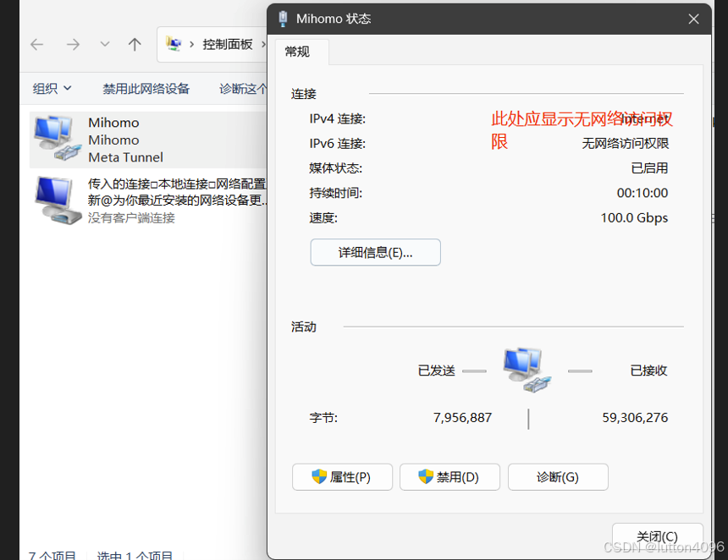
Task: Click the activity network computers icon
Action: 527,370
